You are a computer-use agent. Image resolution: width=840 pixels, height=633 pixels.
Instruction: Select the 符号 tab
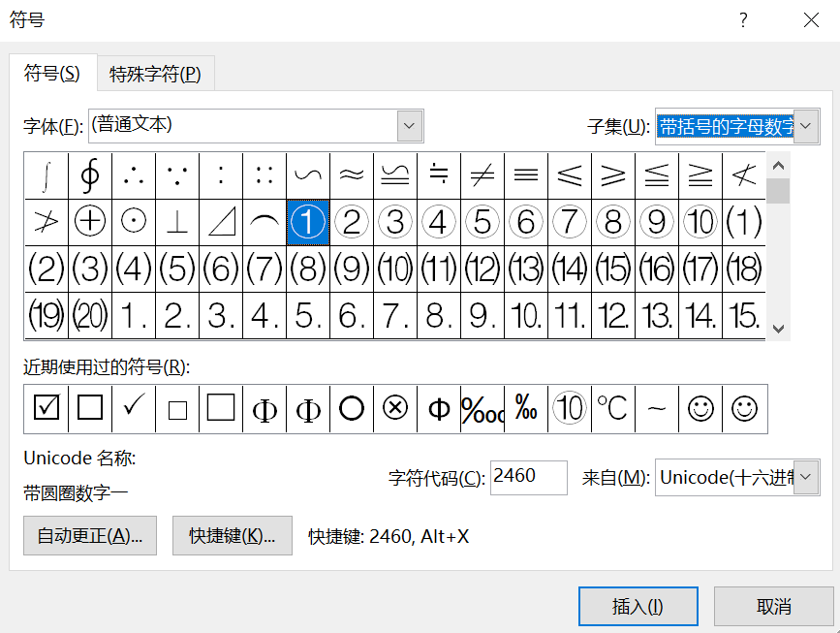click(x=51, y=74)
